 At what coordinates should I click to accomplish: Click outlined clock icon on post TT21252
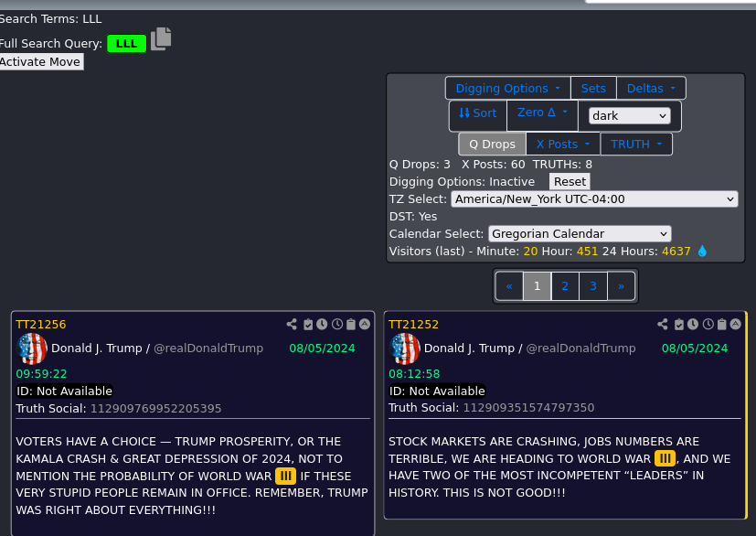click(x=708, y=324)
